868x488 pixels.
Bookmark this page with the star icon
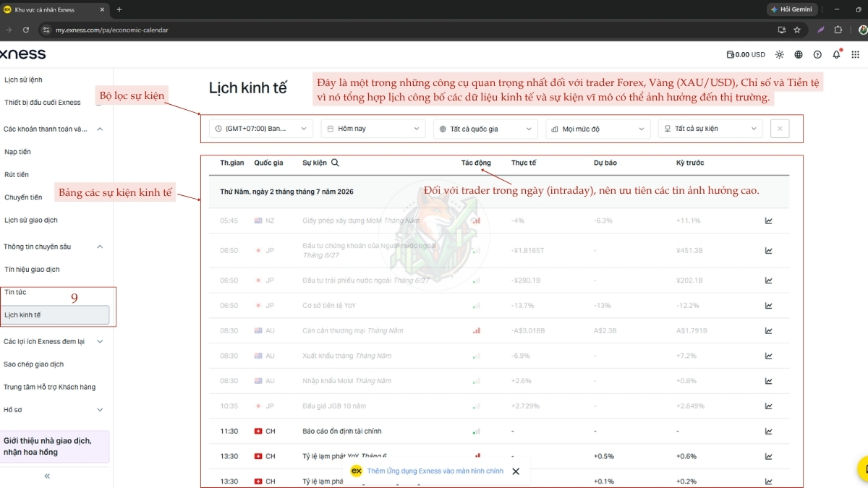pyautogui.click(x=797, y=30)
